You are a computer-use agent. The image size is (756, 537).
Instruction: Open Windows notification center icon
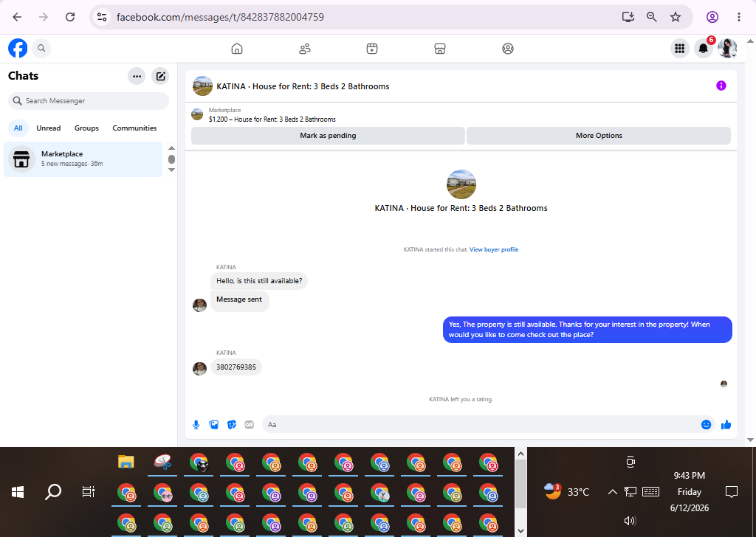(732, 492)
